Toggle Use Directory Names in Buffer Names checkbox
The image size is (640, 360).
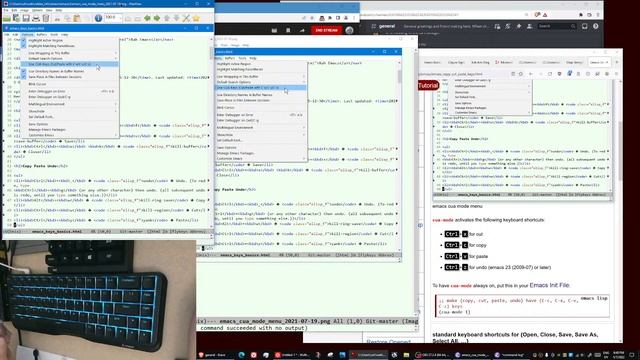pyautogui.click(x=24, y=71)
